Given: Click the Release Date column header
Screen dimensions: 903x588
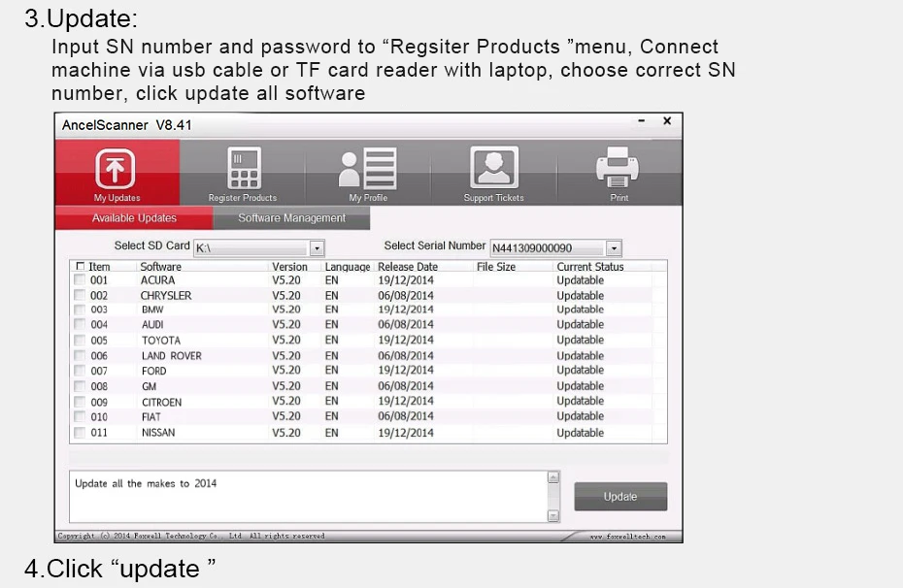Looking at the screenshot, I should point(408,267).
